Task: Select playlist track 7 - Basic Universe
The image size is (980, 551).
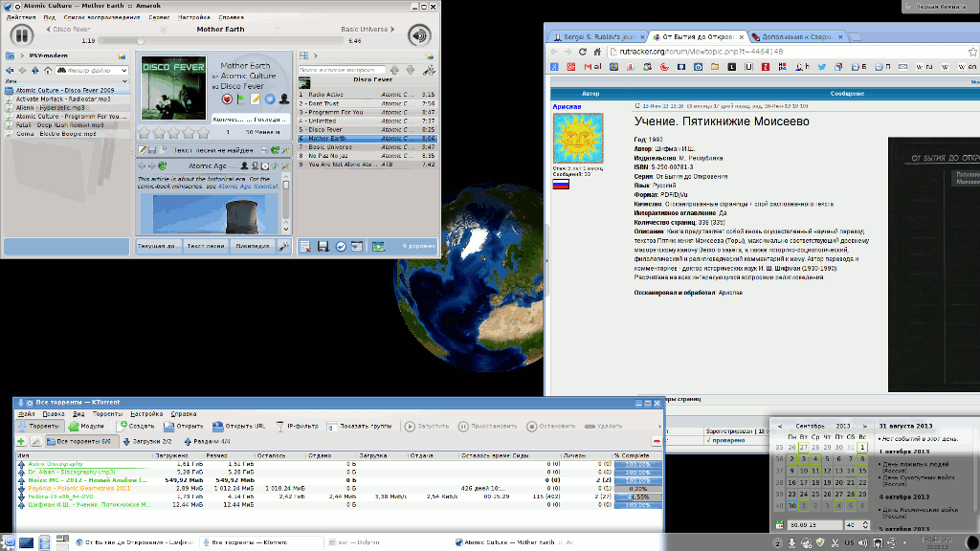Action: 367,147
